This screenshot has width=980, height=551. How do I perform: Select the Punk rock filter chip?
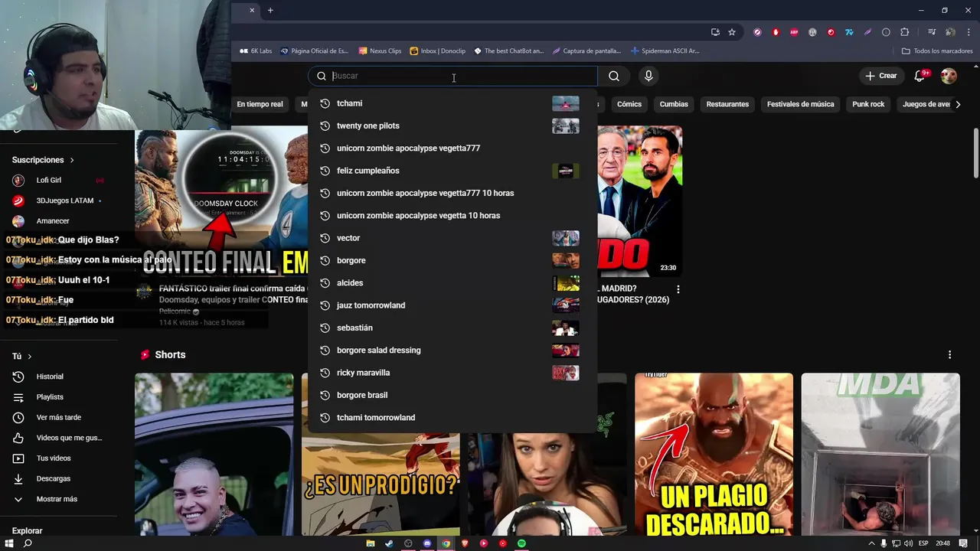point(868,104)
